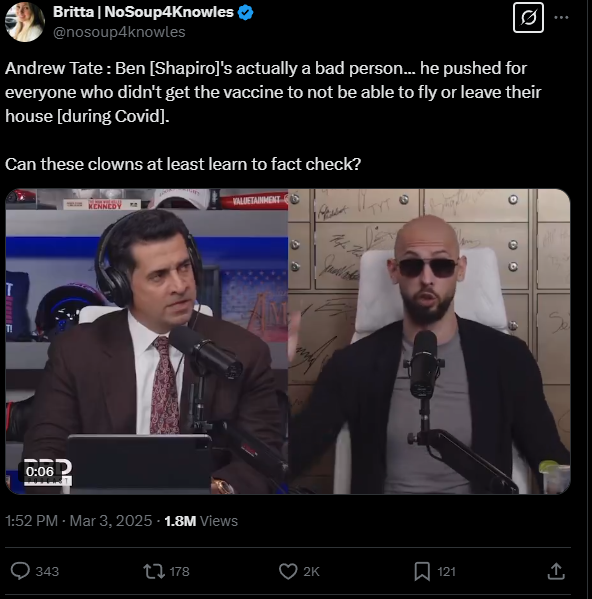Screen dimensions: 592x599
Task: Open Britta's profile avatar picture
Action: coord(24,21)
